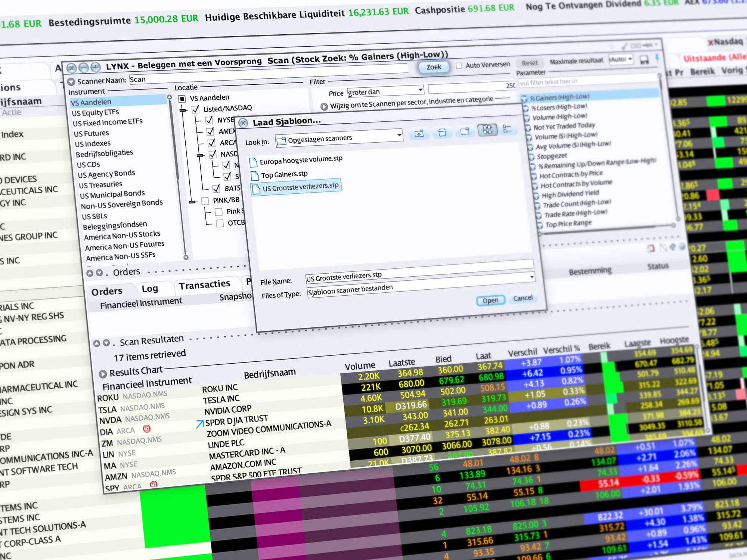Check the PINK/BB checkbox
This screenshot has width=747, height=560.
tap(205, 201)
